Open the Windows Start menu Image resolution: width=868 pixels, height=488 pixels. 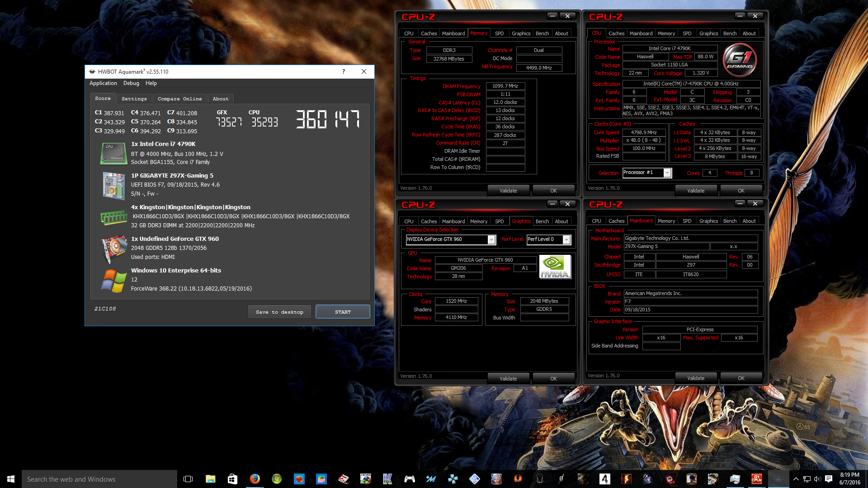click(11, 479)
